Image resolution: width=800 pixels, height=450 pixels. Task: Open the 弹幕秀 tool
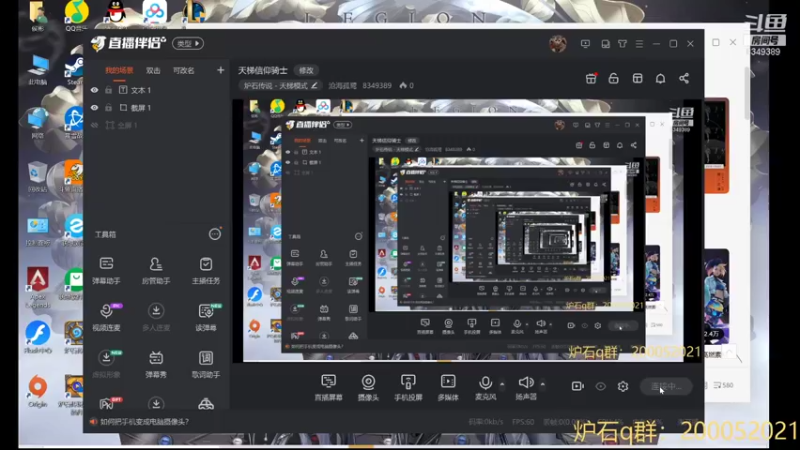click(x=156, y=364)
